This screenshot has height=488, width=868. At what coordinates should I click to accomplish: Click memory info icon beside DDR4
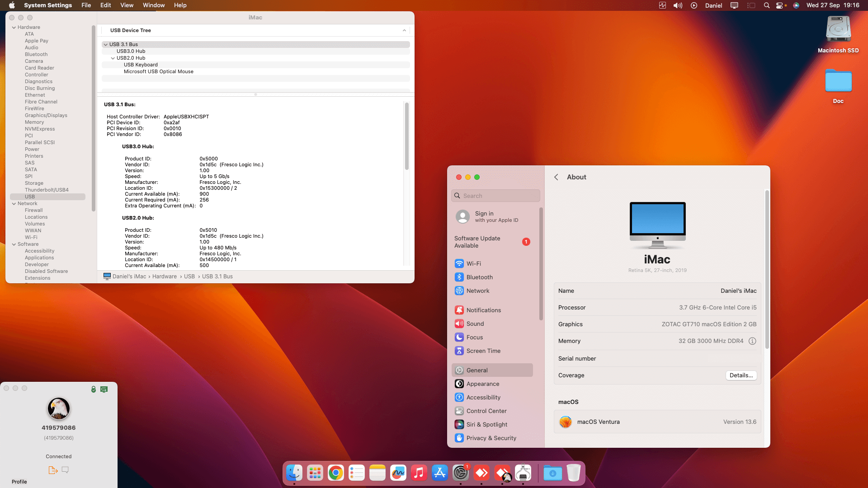coord(752,341)
